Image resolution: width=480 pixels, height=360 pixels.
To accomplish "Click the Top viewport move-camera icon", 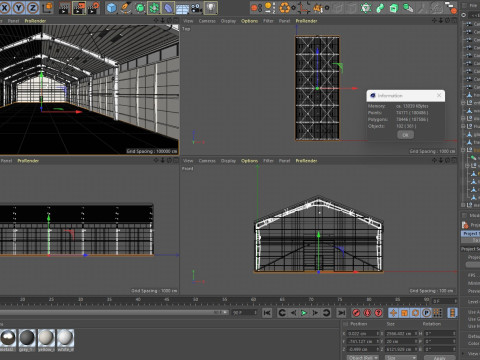I will [434, 21].
